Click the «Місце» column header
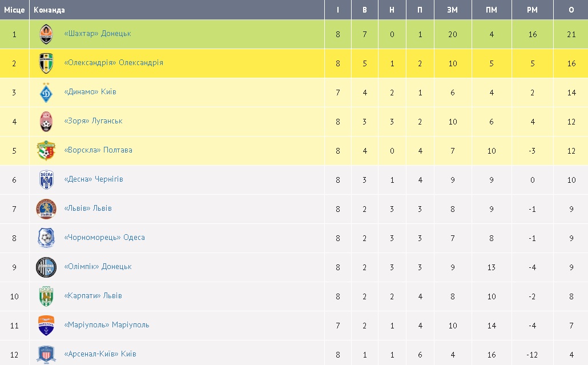This screenshot has width=588, height=365. click(14, 10)
